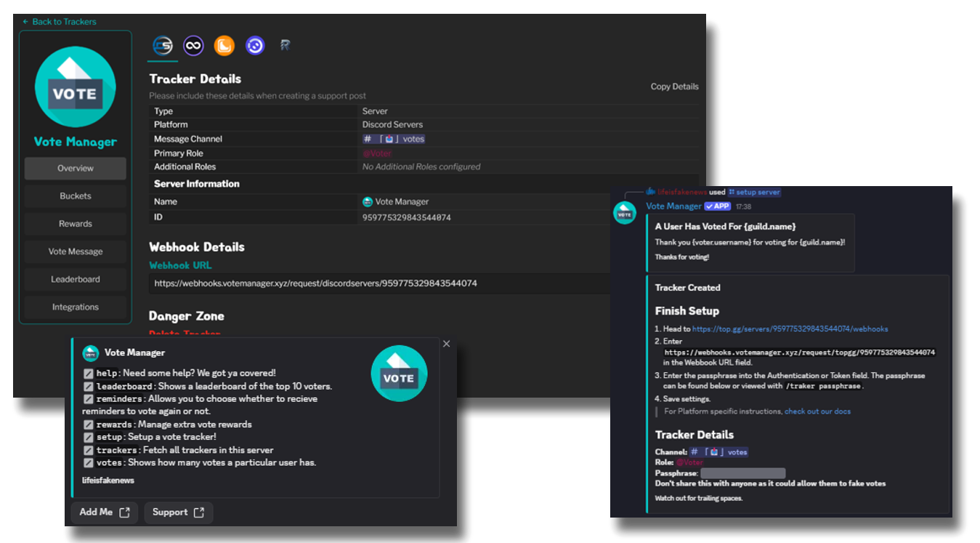Select the orange circular platform icon
Image resolution: width=980 pixels, height=543 pixels.
pos(224,47)
